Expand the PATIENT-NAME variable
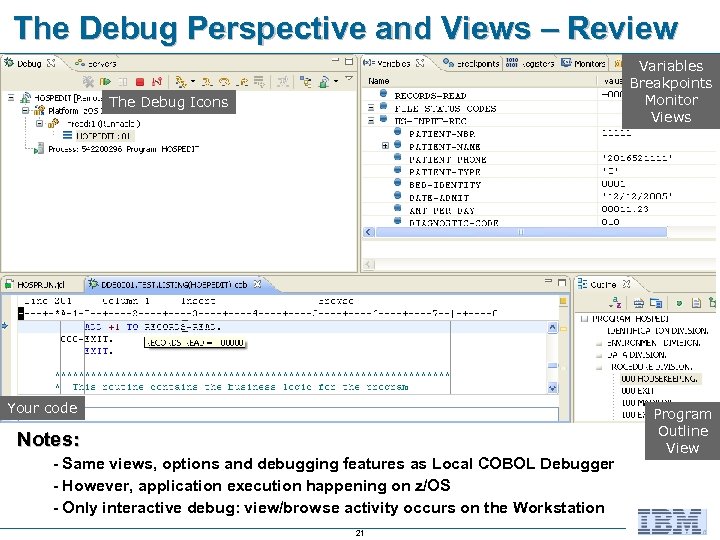The width and height of the screenshot is (720, 540). [385, 146]
